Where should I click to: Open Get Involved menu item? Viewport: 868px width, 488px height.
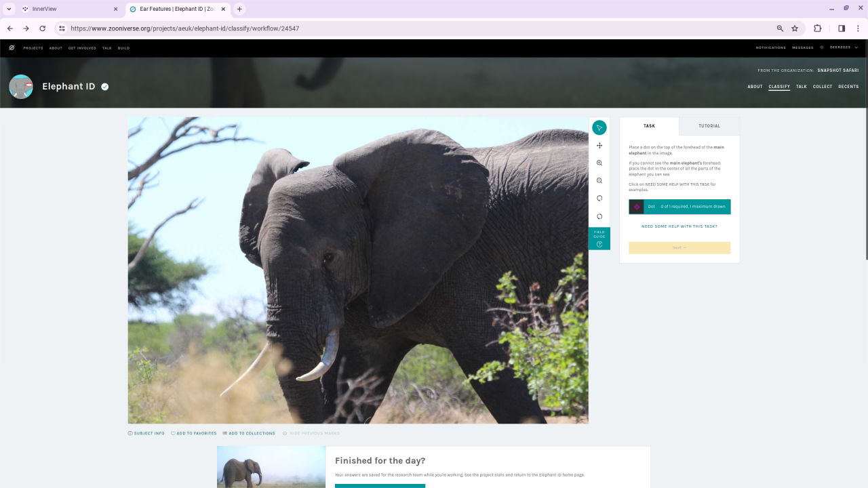point(82,48)
